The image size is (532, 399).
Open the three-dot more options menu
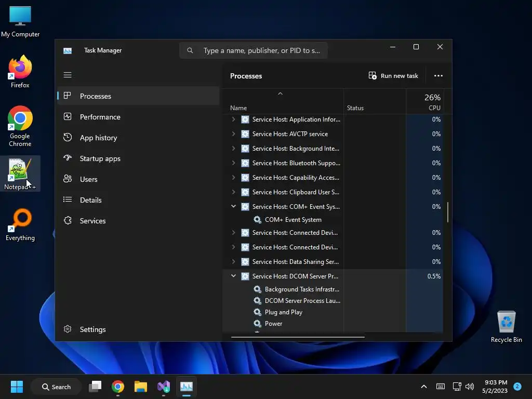(x=438, y=76)
